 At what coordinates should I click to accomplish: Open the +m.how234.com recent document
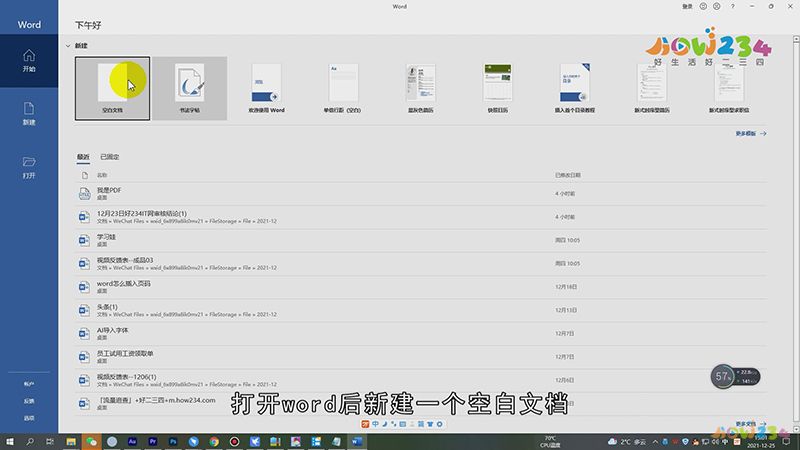(421, 404)
